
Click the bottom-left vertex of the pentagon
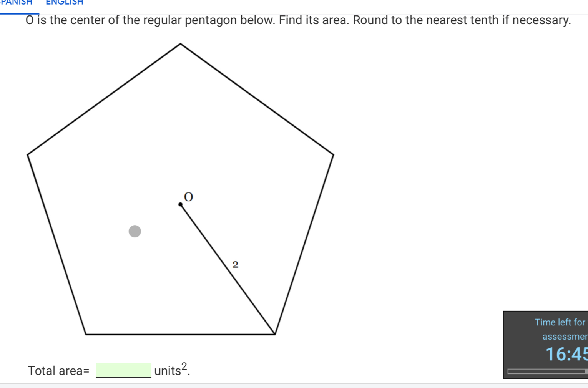85,334
